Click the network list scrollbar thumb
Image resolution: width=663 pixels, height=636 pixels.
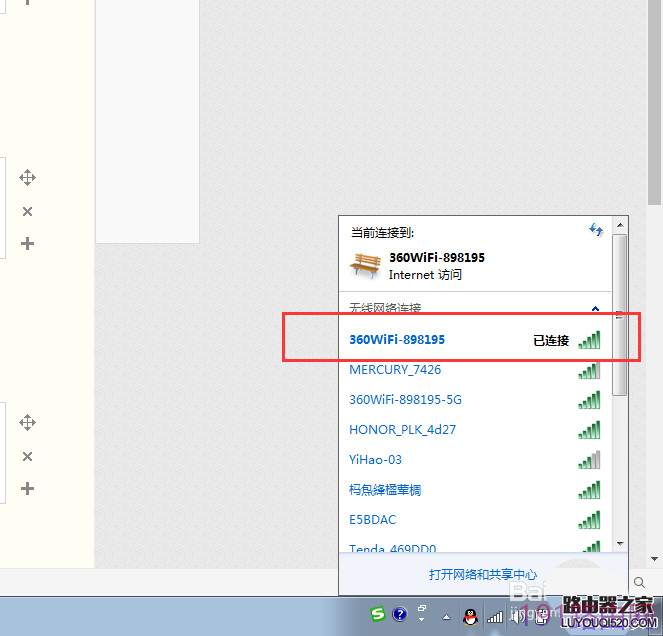point(619,315)
